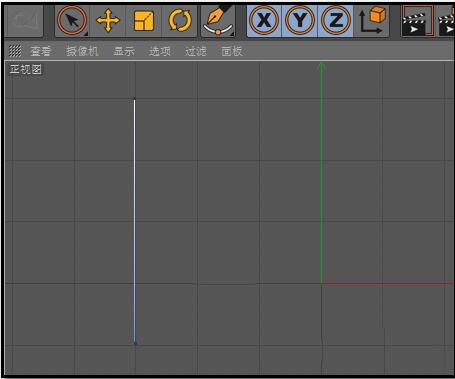
Task: Open the 查看 viewport menu
Action: pos(40,51)
